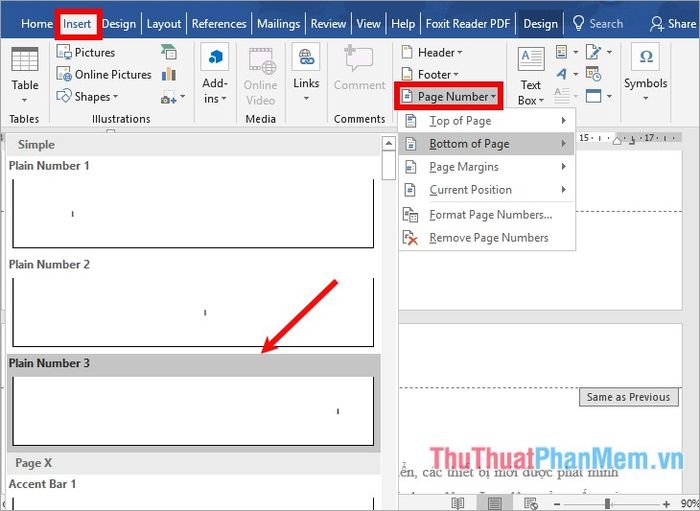
Task: Click the Share person icon
Action: pyautogui.click(x=656, y=24)
